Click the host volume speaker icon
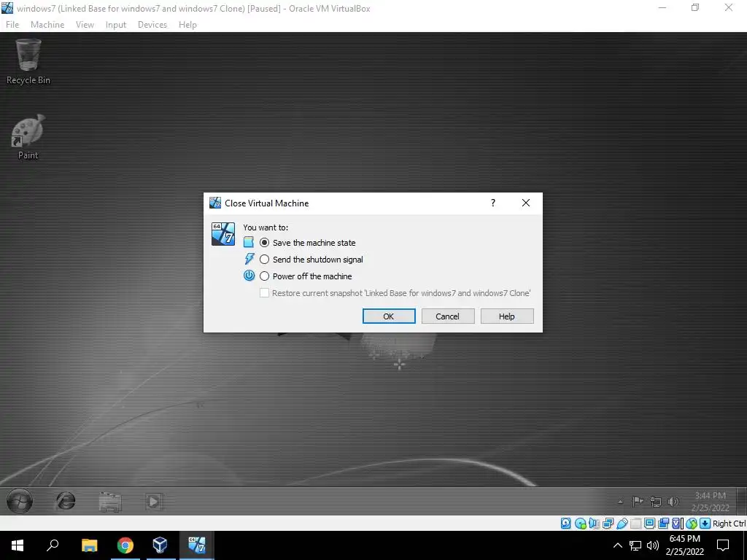Image resolution: width=747 pixels, height=560 pixels. [653, 545]
